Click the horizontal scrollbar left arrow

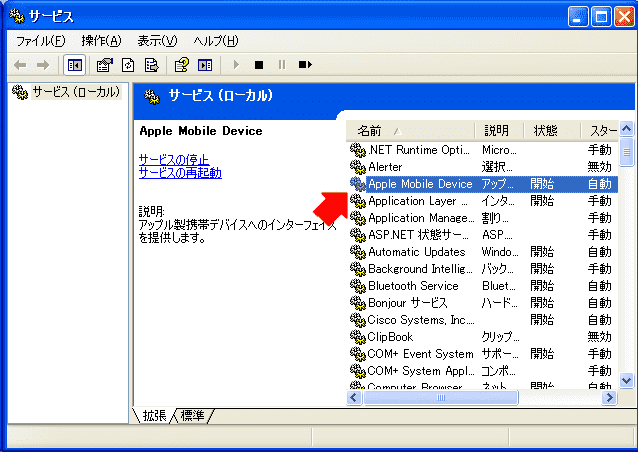point(354,397)
